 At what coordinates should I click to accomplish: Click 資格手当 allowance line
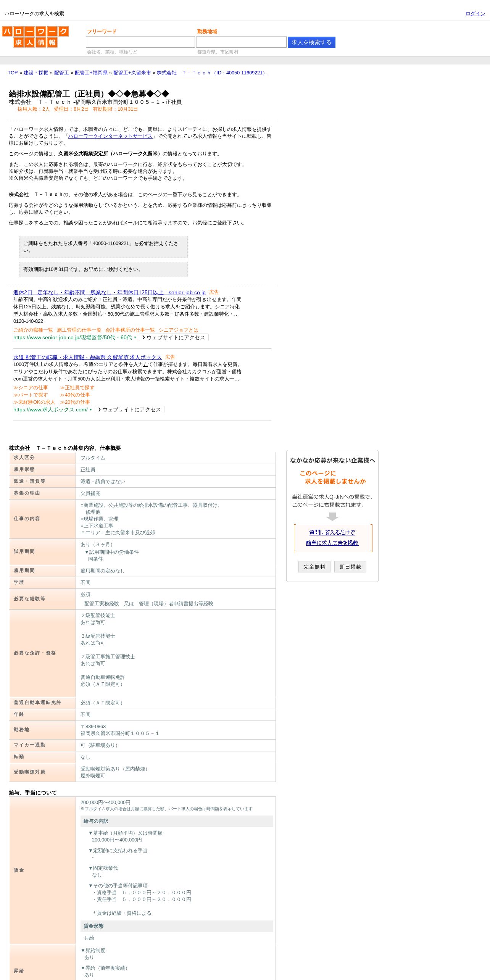coord(142,893)
